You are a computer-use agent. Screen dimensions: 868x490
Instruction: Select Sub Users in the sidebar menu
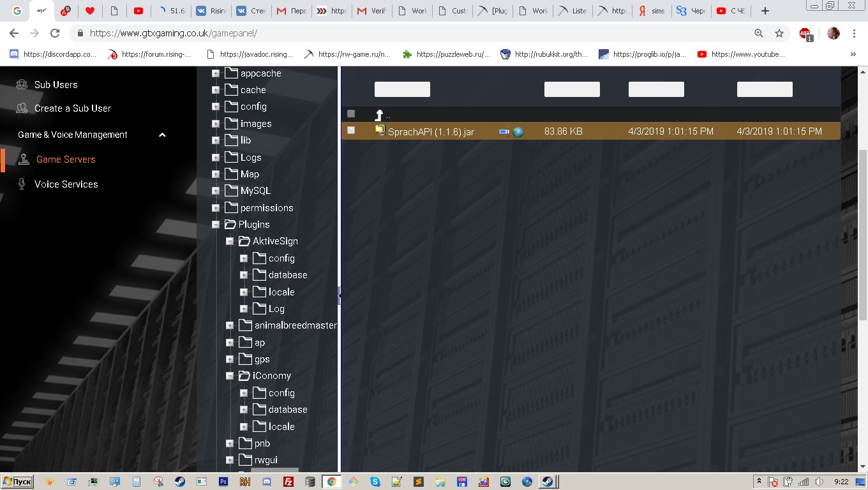pyautogui.click(x=56, y=85)
